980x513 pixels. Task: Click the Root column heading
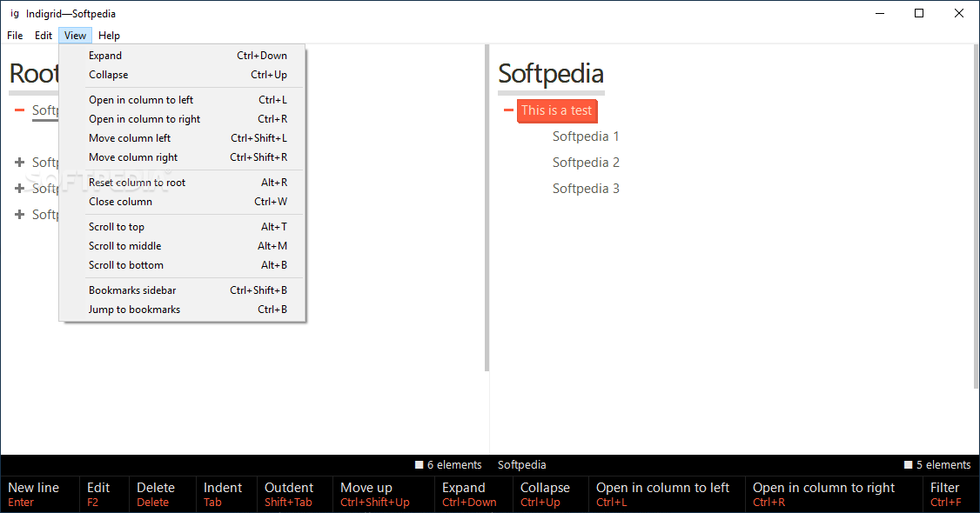pos(34,74)
